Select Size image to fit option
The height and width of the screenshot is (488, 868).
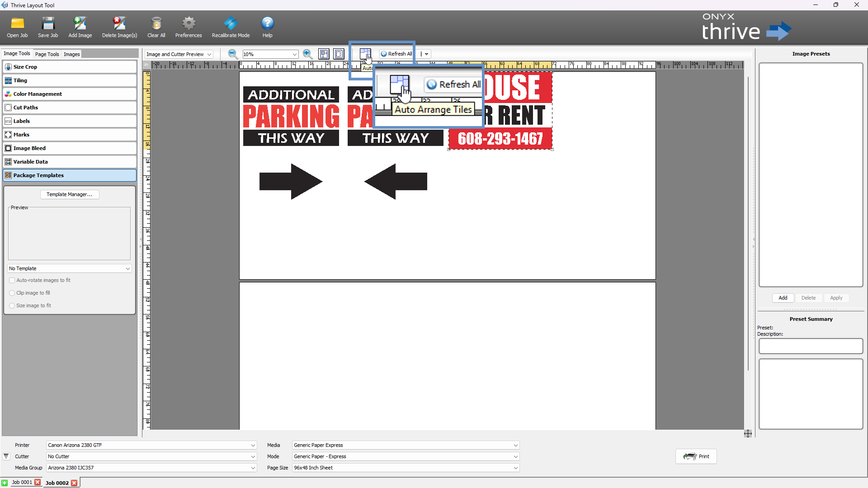coord(12,305)
